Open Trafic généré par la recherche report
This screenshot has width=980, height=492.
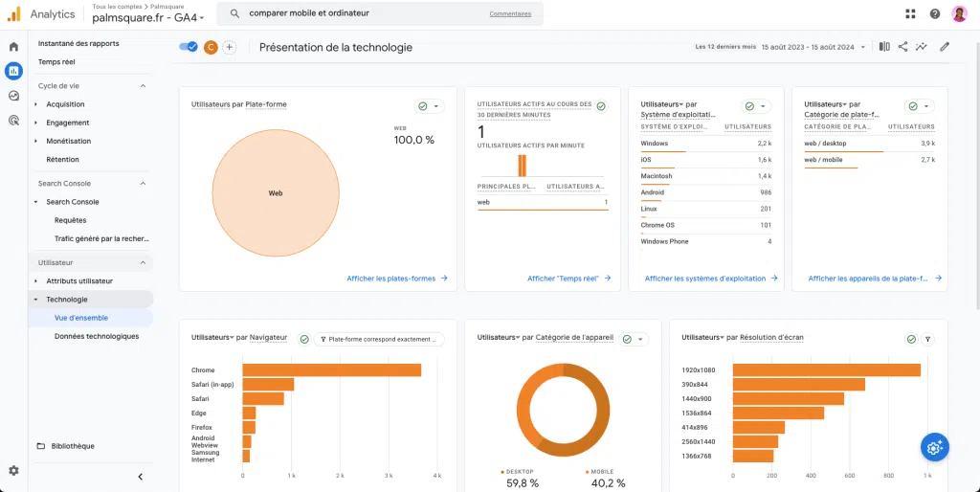click(101, 238)
